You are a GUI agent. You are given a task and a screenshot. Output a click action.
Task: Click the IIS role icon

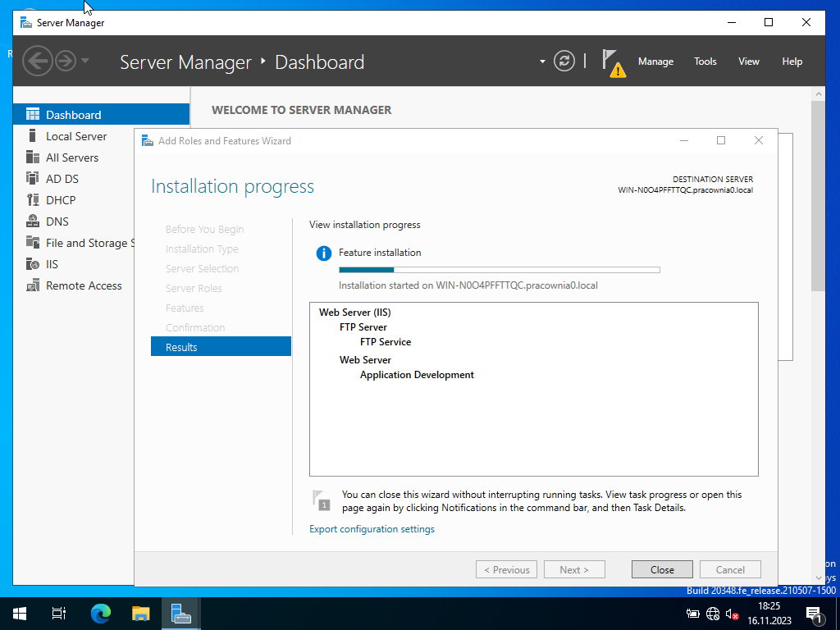33,264
